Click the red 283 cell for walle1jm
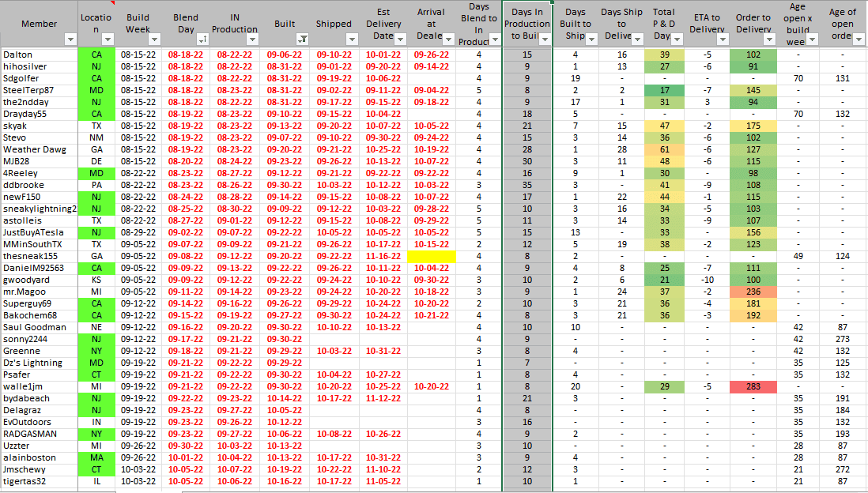868x493 pixels. pos(753,386)
